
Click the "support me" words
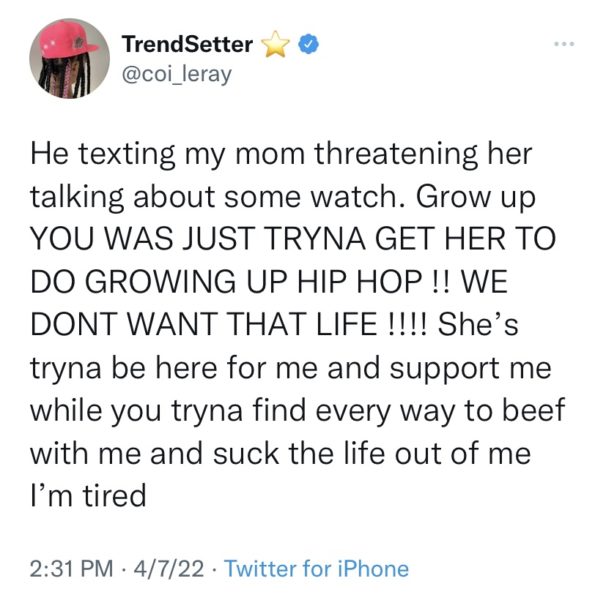pos(470,368)
